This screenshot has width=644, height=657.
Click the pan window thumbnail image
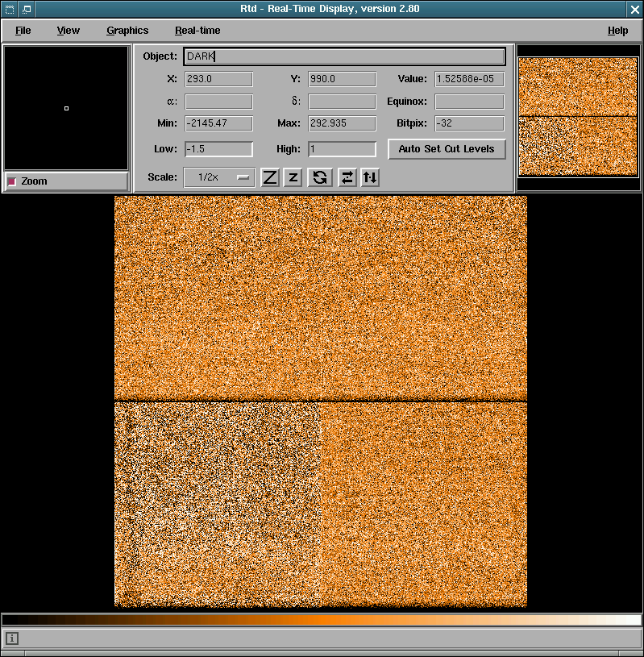coord(578,116)
